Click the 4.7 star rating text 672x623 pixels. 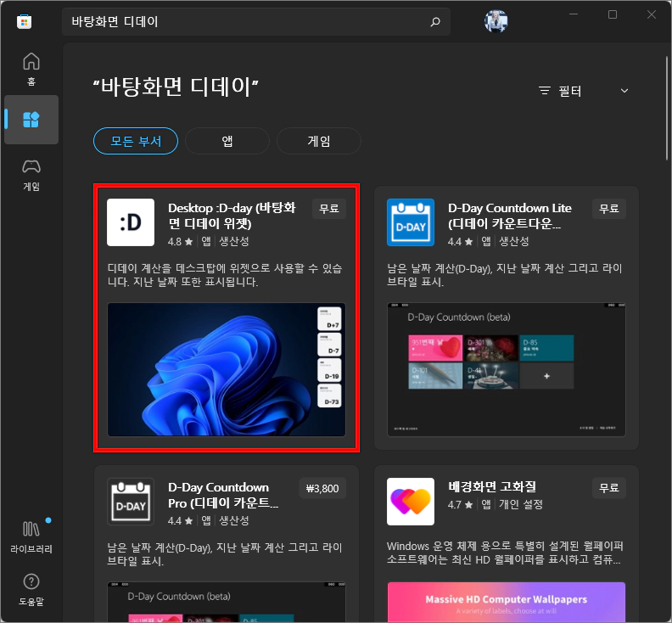(460, 505)
